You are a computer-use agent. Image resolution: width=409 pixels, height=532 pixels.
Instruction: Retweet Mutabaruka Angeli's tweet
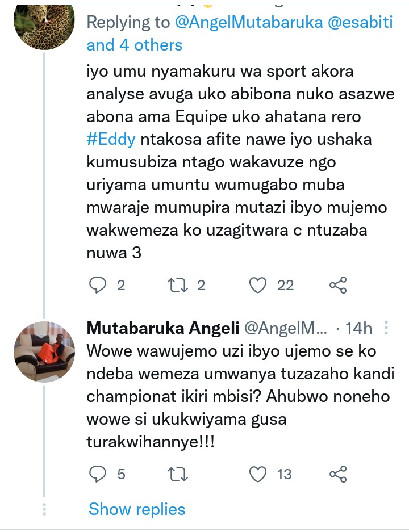180,474
